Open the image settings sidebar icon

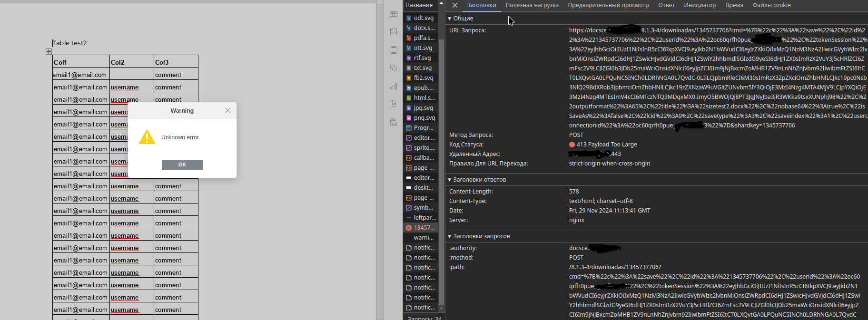coord(394,32)
